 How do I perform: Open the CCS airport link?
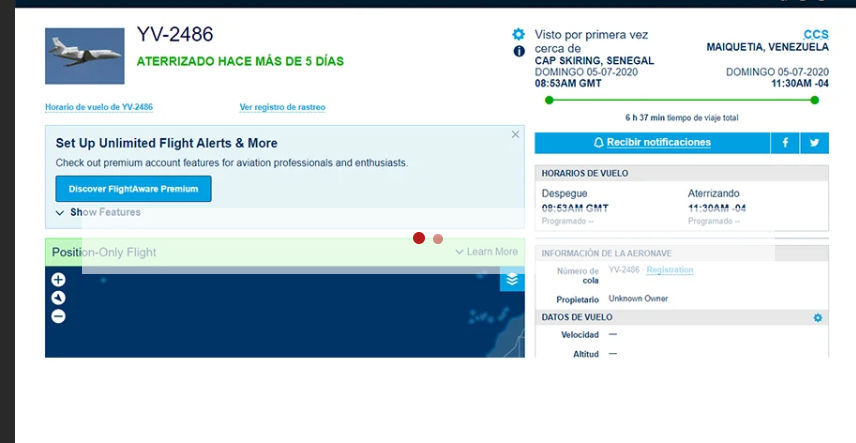tap(816, 34)
